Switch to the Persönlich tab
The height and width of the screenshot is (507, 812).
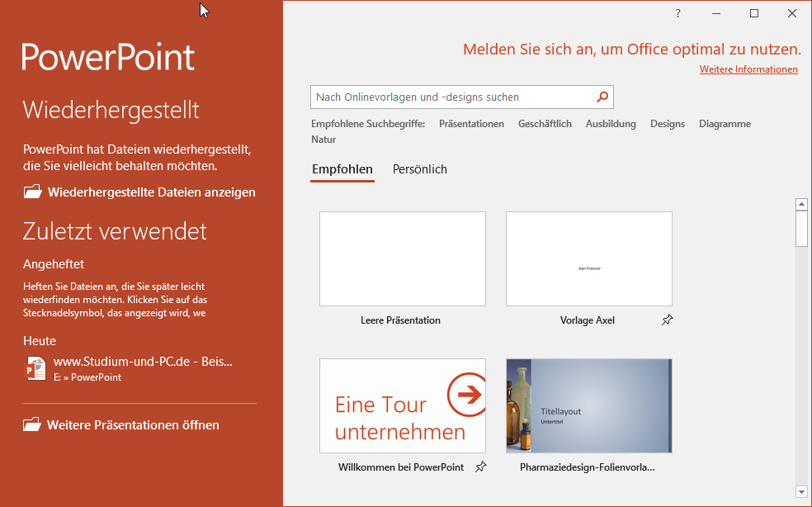pos(420,169)
